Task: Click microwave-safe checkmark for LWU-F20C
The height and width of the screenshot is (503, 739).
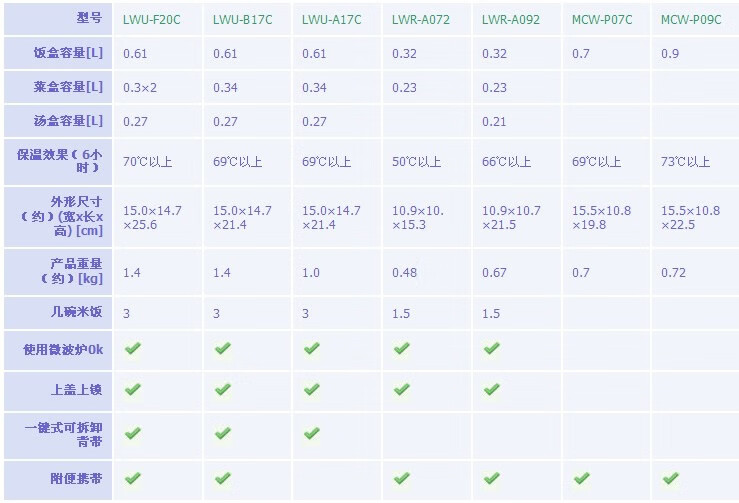Action: (x=132, y=348)
